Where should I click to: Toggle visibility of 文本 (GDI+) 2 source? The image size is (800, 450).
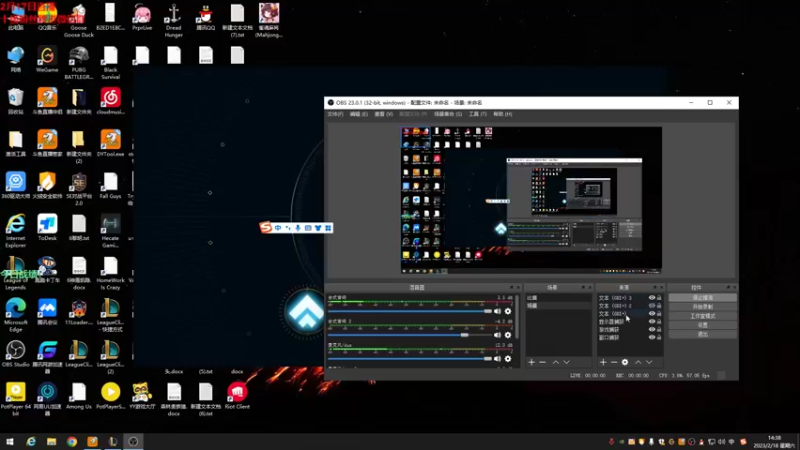pyautogui.click(x=652, y=306)
